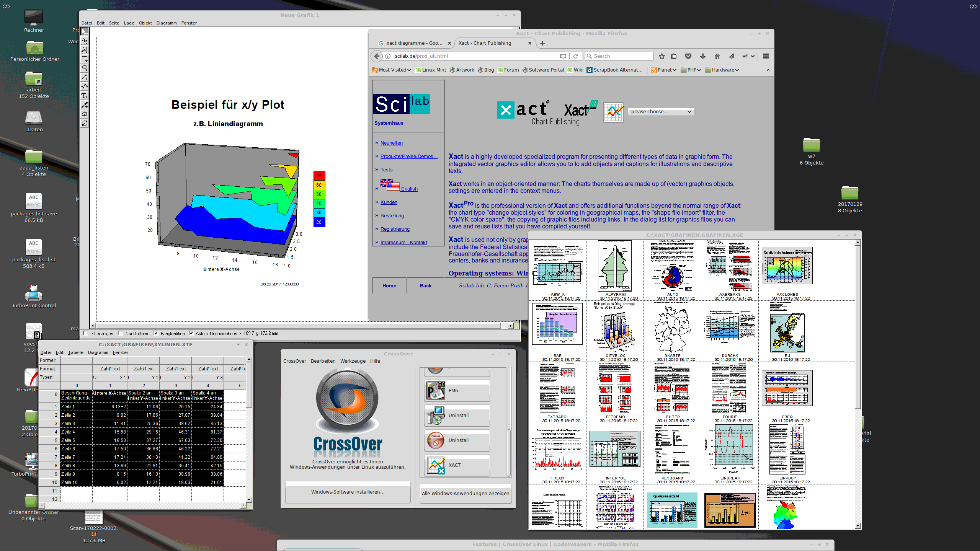Click the Firefox bookmark star icon
The image size is (980, 551).
click(662, 56)
